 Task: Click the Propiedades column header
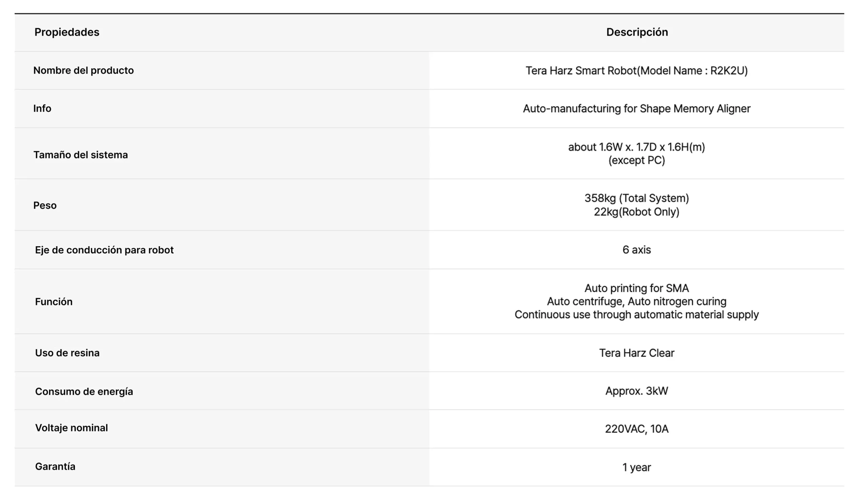point(67,32)
